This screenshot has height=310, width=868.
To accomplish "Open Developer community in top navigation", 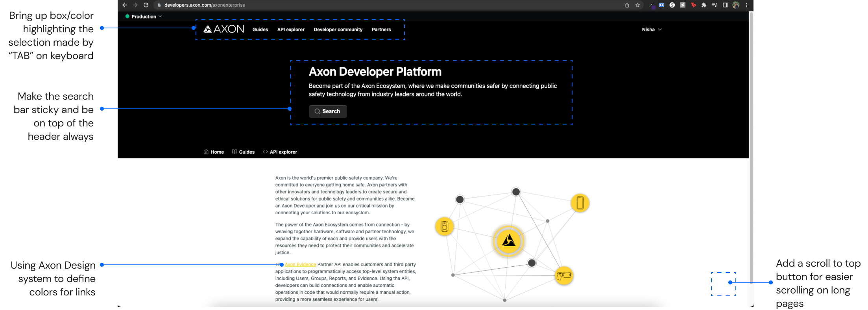I will [x=338, y=30].
